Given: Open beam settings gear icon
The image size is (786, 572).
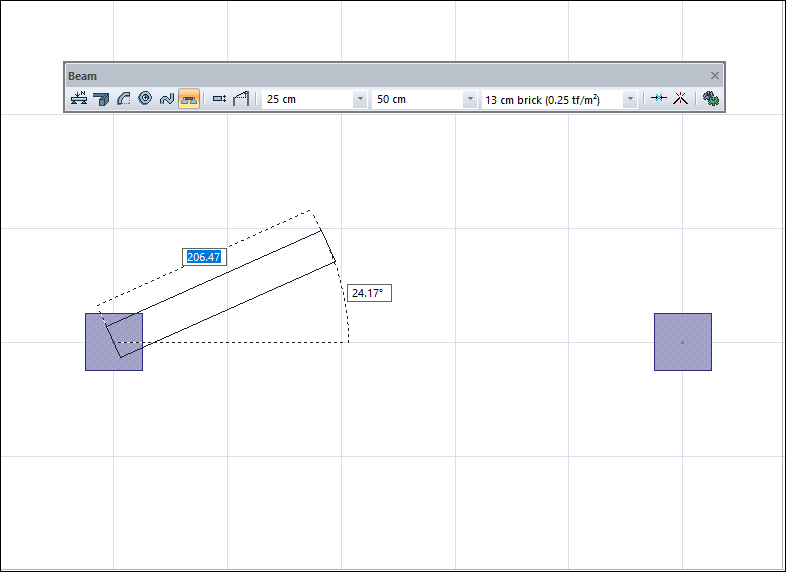Looking at the screenshot, I should click(x=711, y=99).
